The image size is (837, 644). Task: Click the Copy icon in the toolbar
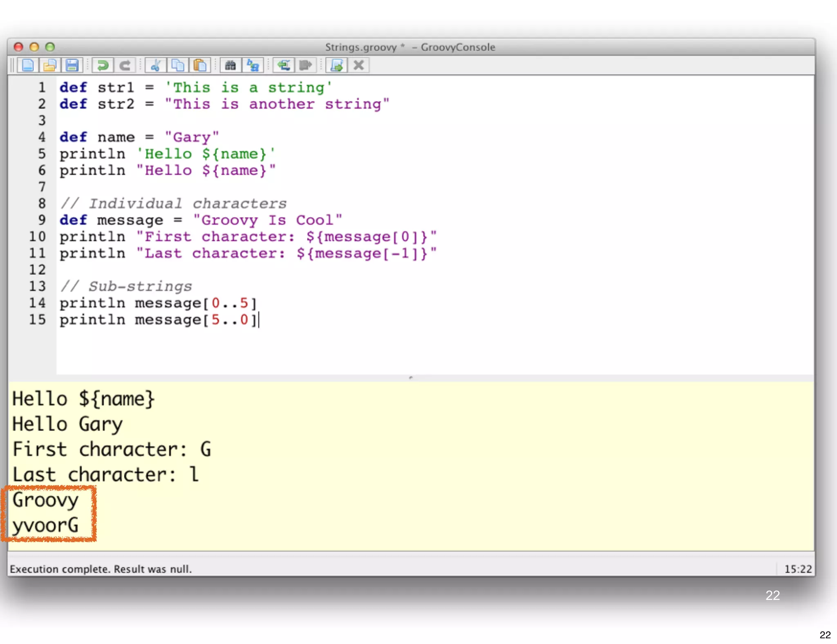pos(177,65)
